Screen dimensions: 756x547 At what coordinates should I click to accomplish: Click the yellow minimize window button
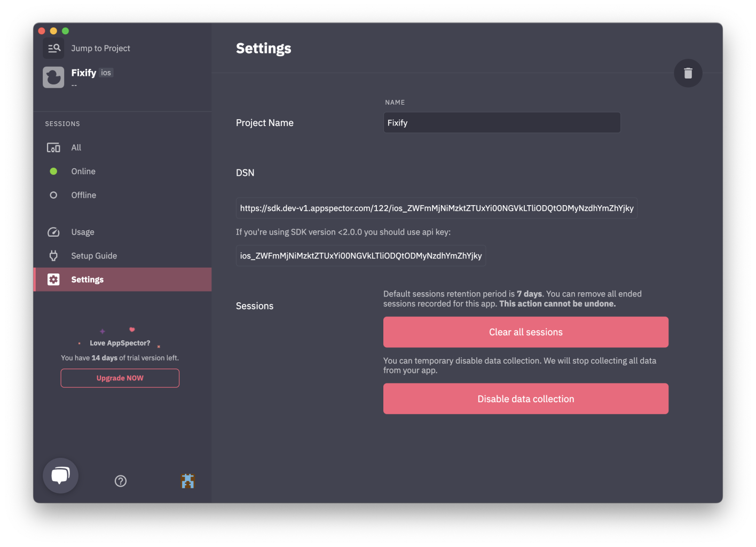(53, 31)
